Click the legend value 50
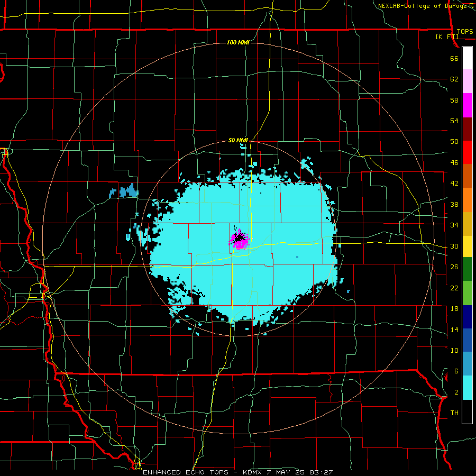476x476 pixels. (x=454, y=142)
